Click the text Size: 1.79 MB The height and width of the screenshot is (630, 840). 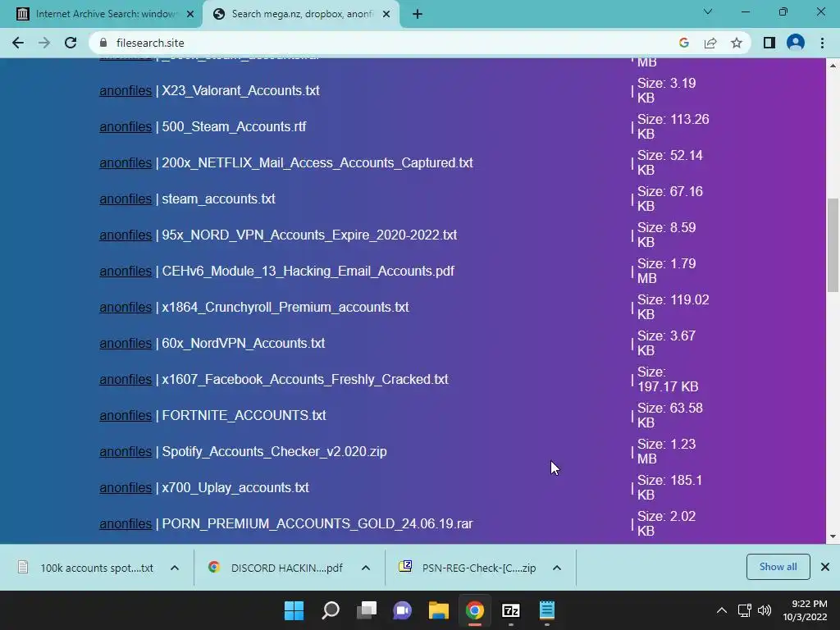pos(666,271)
